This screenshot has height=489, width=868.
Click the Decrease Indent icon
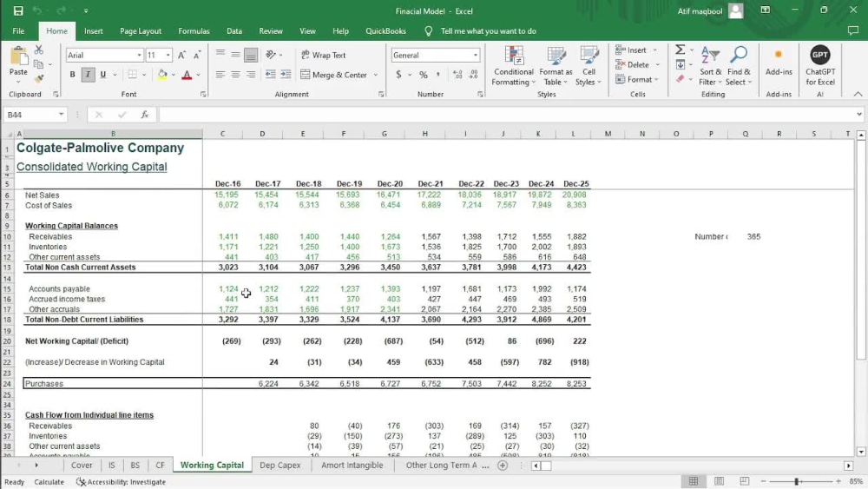pos(270,75)
